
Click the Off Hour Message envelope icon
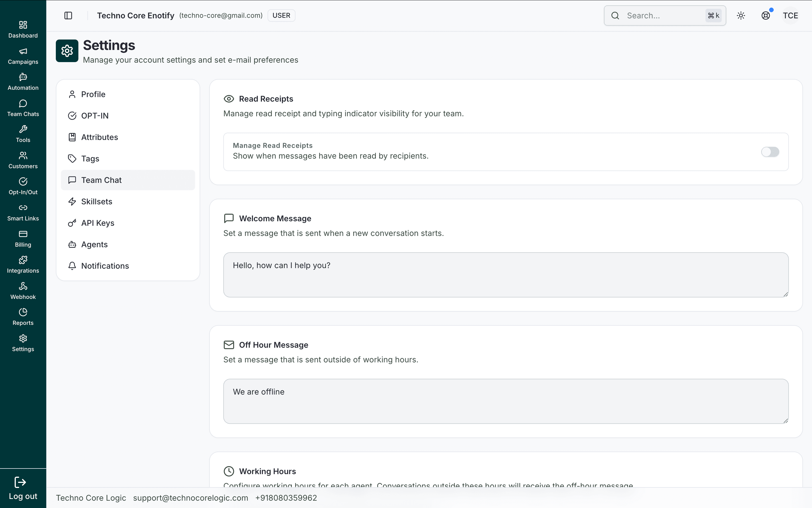pos(229,345)
